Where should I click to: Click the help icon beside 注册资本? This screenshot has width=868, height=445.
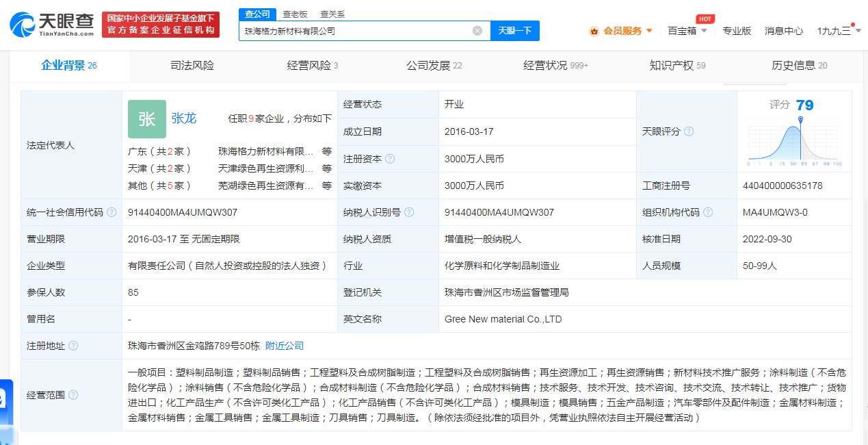[x=390, y=159]
